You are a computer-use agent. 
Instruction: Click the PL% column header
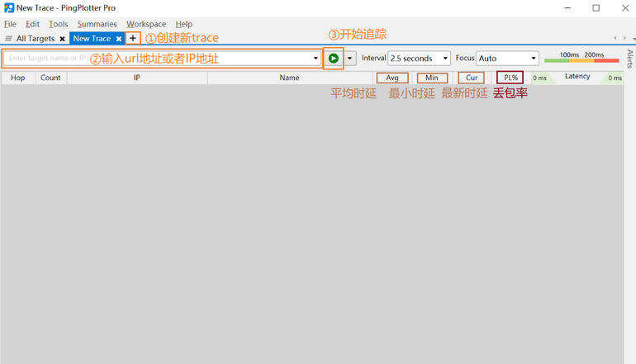click(x=510, y=78)
